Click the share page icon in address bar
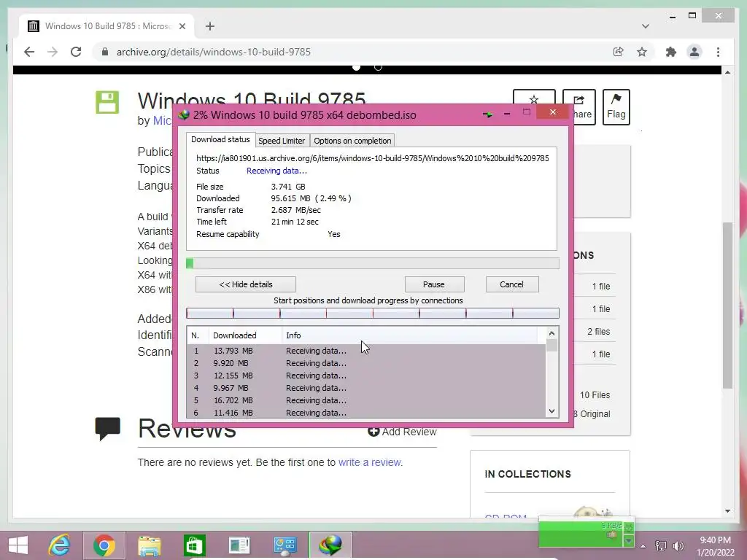This screenshot has height=560, width=747. tap(619, 52)
